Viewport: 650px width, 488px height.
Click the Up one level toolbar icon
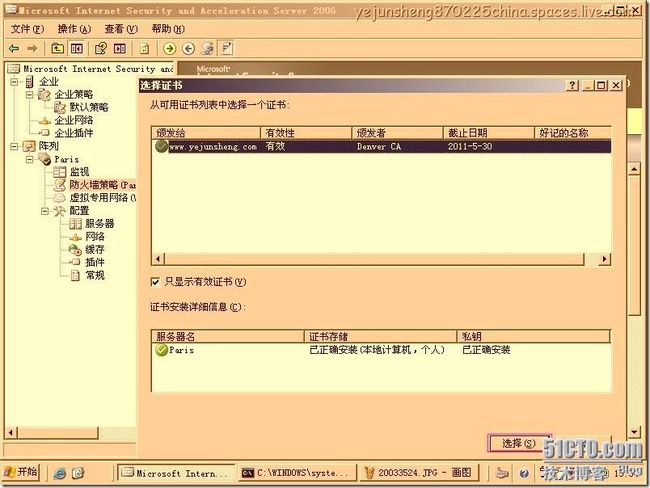point(57,49)
